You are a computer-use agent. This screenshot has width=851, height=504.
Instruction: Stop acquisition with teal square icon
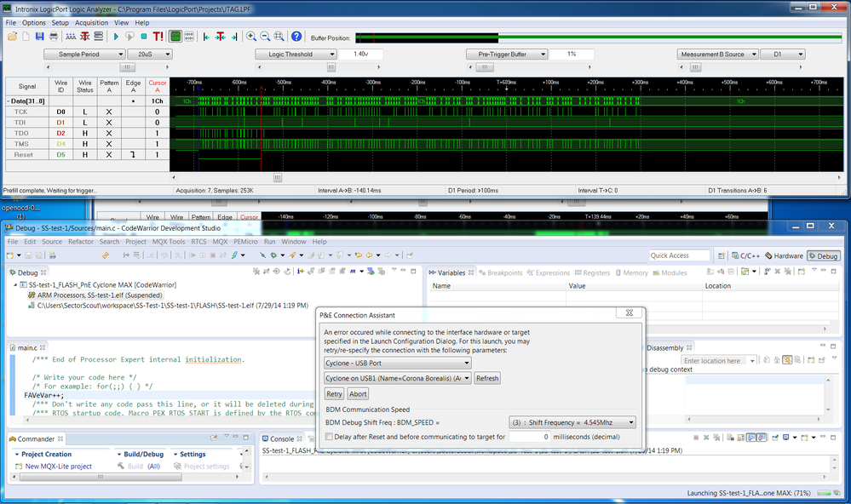[144, 37]
